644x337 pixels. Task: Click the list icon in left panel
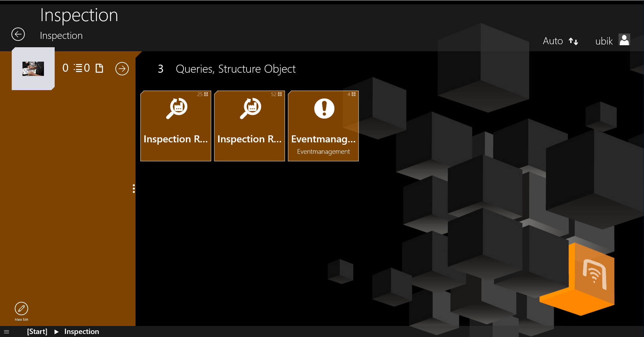pos(78,68)
